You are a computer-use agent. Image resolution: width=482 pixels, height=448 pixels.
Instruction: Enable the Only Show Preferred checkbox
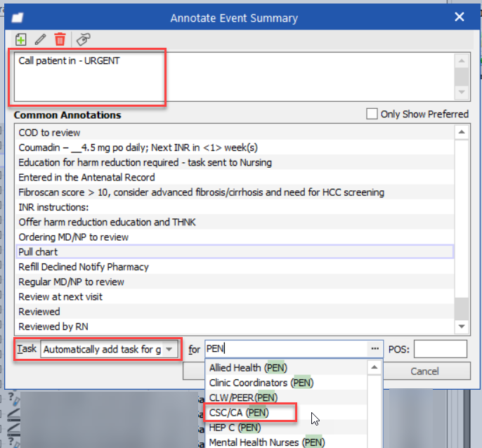(372, 114)
